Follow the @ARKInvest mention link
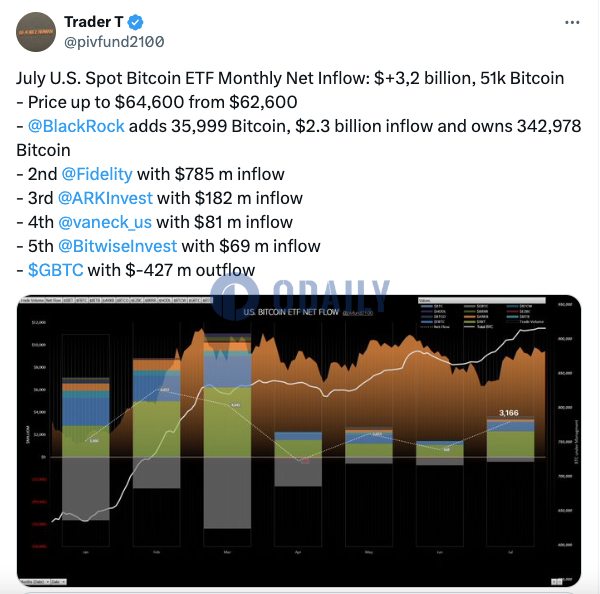 (x=105, y=198)
